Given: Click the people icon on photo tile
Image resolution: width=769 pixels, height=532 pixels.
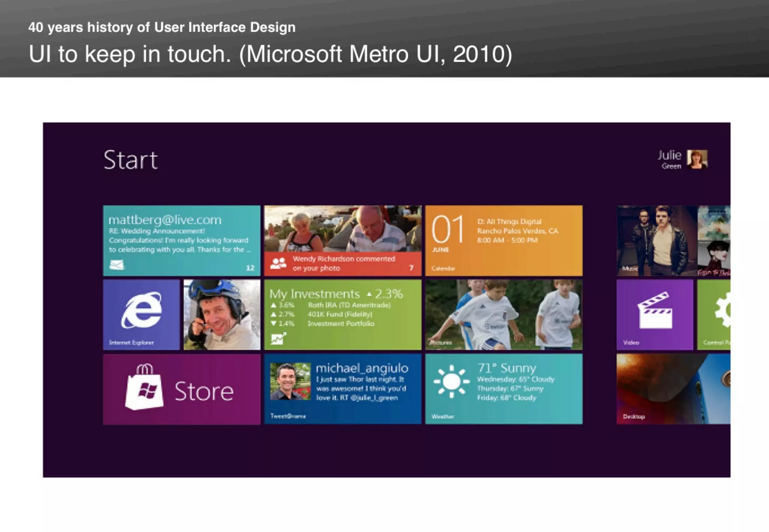Looking at the screenshot, I should [278, 263].
